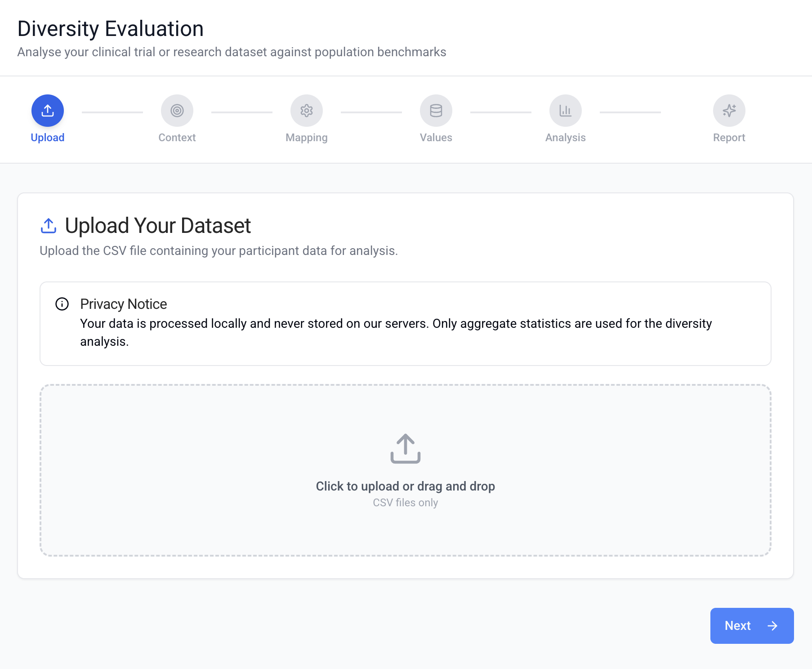Screen dimensions: 812x669
Task: Go to the Values database icon
Action: click(436, 111)
